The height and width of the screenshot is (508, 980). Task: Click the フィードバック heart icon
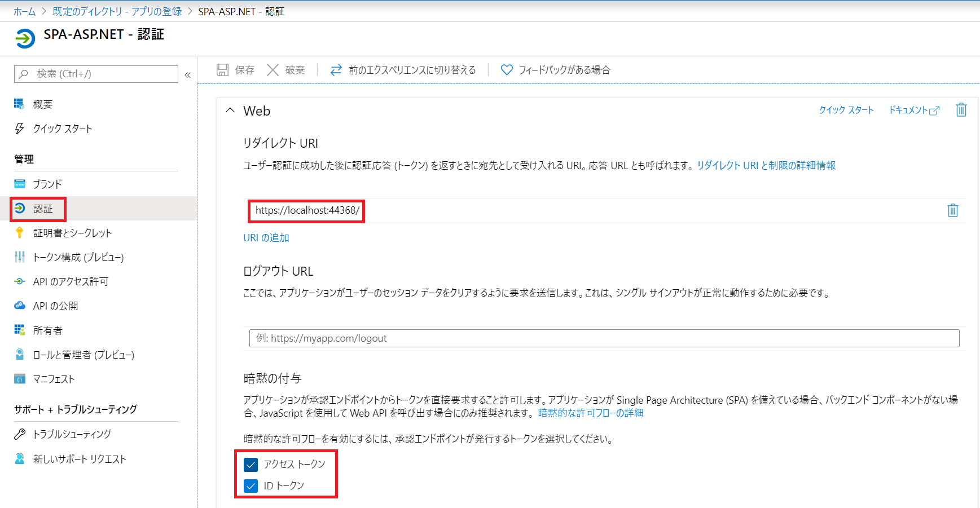pyautogui.click(x=506, y=69)
